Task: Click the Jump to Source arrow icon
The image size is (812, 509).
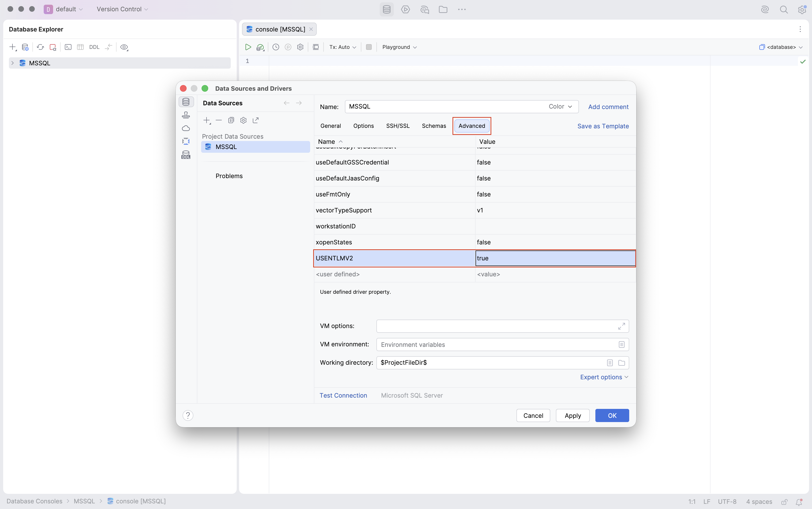Action: [108, 47]
